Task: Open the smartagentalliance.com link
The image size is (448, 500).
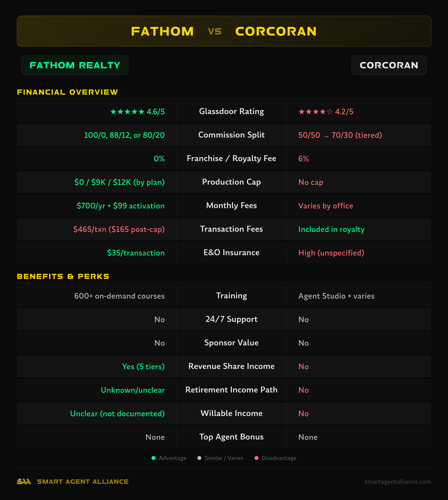Action: click(x=398, y=482)
